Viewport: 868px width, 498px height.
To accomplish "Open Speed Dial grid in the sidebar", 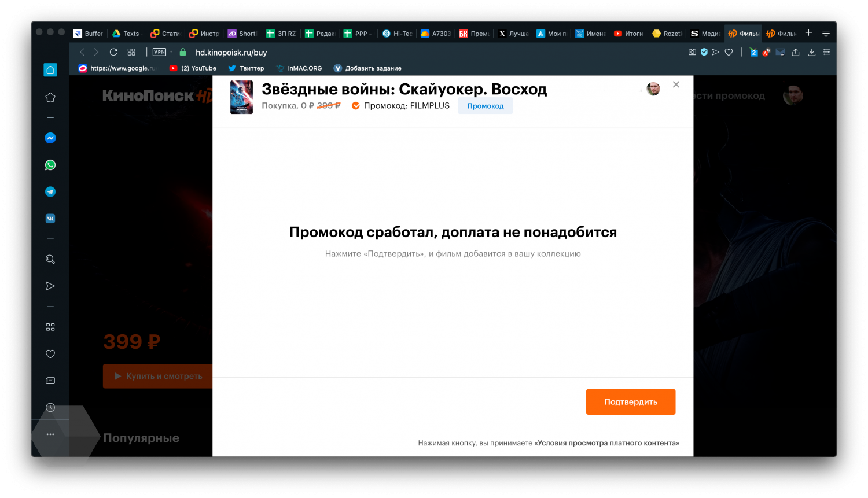I will coord(50,327).
